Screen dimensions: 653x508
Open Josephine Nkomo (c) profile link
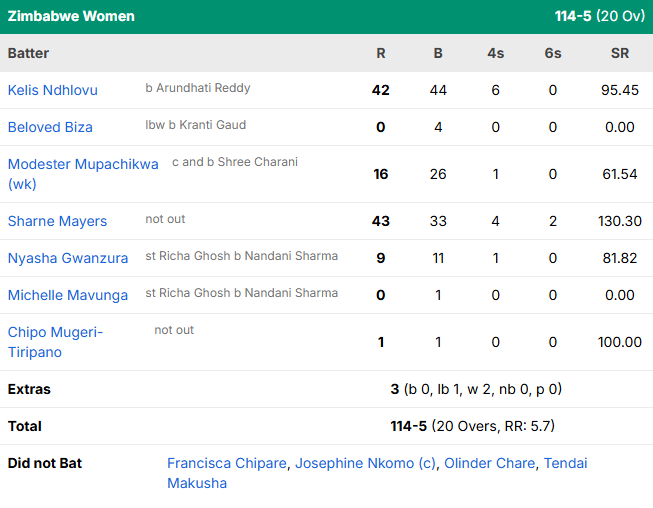coord(365,463)
